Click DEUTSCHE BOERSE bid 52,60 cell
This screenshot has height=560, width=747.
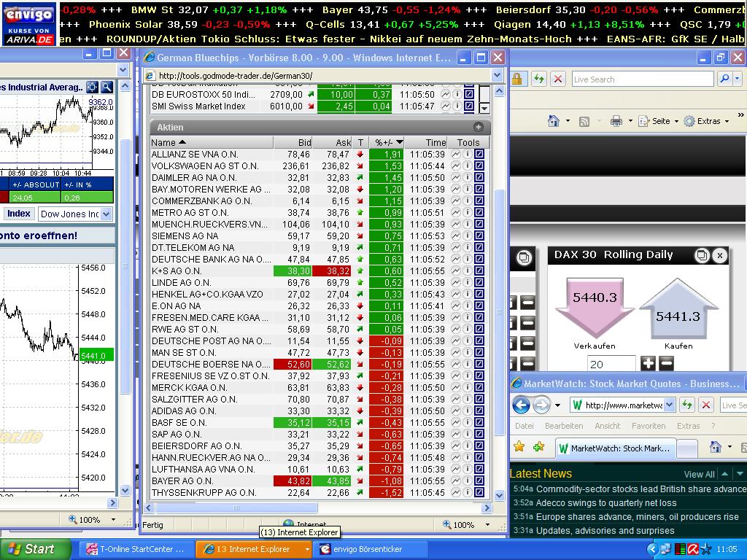tap(293, 365)
